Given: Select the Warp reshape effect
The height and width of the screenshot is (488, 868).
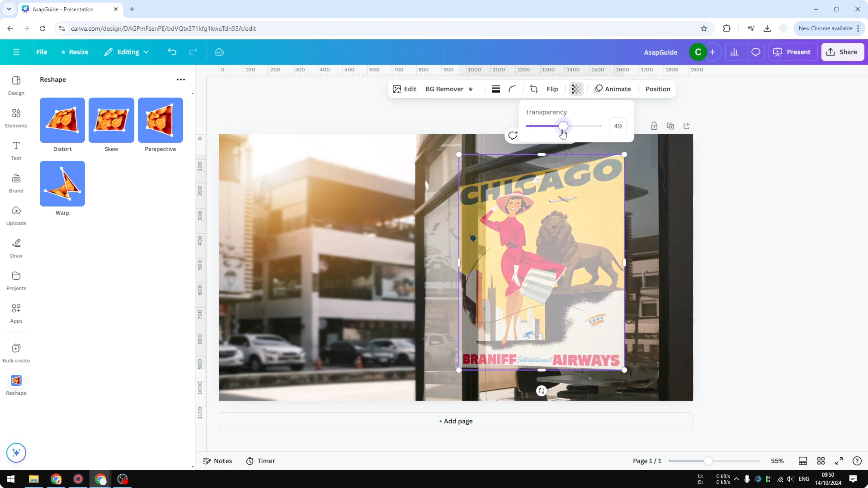Looking at the screenshot, I should tap(62, 184).
